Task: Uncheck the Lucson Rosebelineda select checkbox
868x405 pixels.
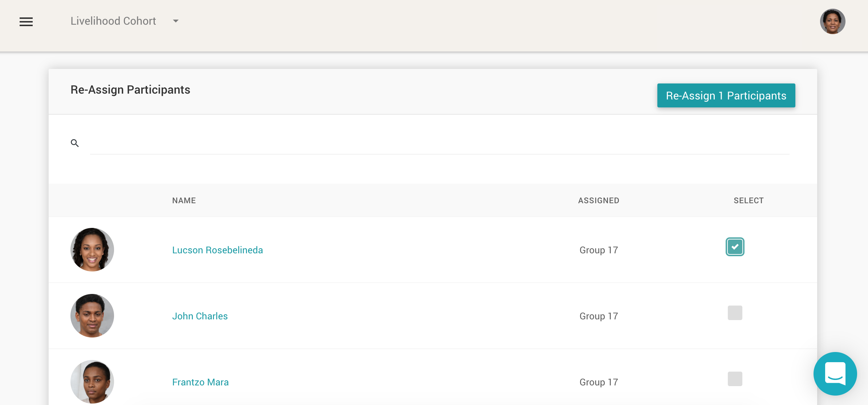Action: [x=735, y=247]
